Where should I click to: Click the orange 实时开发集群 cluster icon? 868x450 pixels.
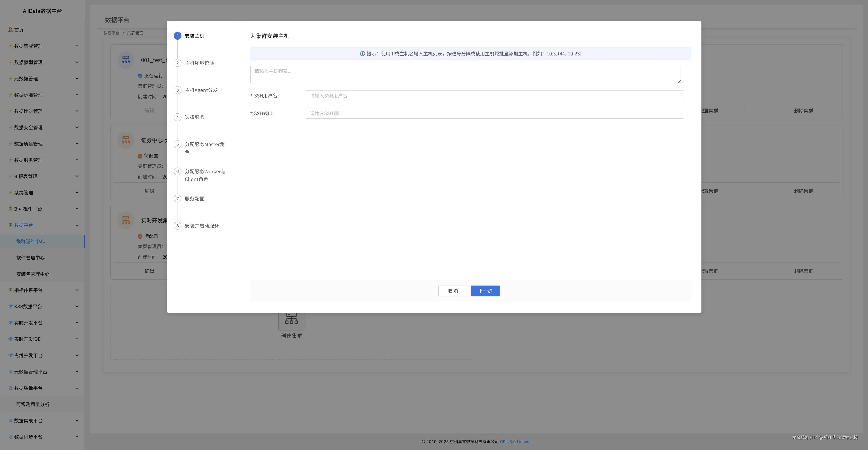pos(126,220)
